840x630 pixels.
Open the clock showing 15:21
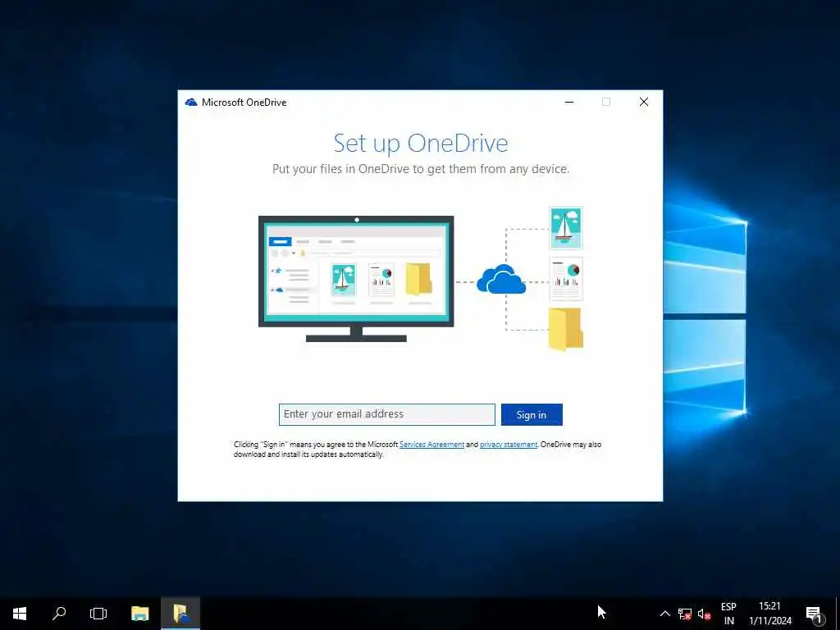[769, 614]
